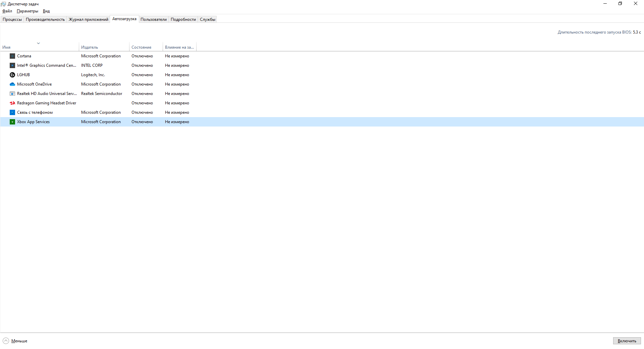Select the Intel Graphics Command Center entry name
This screenshot has width=644, height=349.
47,65
